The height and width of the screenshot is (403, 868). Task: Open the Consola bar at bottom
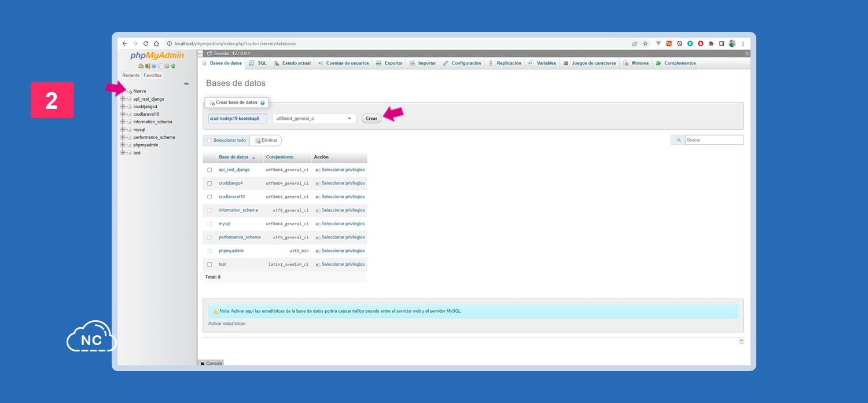coord(211,363)
